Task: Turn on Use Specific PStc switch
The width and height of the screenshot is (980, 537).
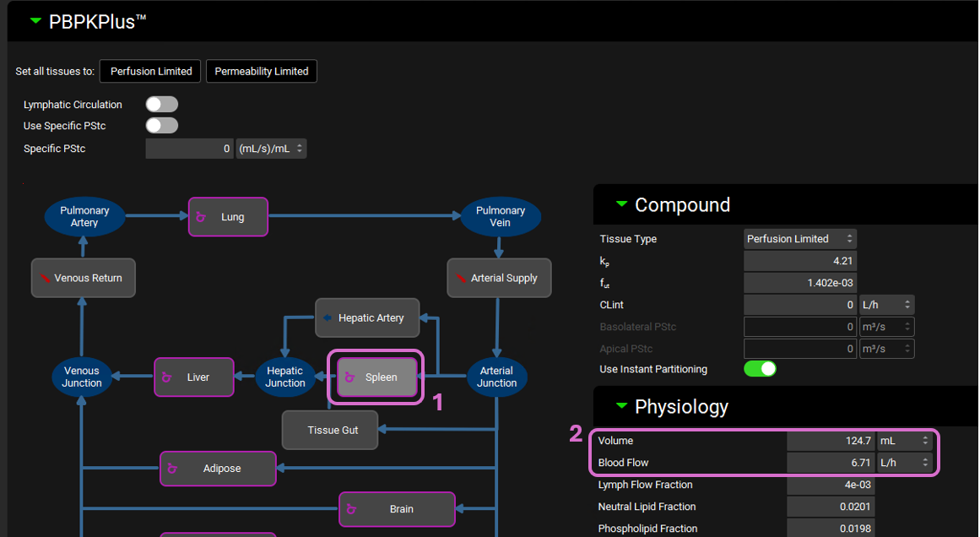Action: [x=162, y=126]
